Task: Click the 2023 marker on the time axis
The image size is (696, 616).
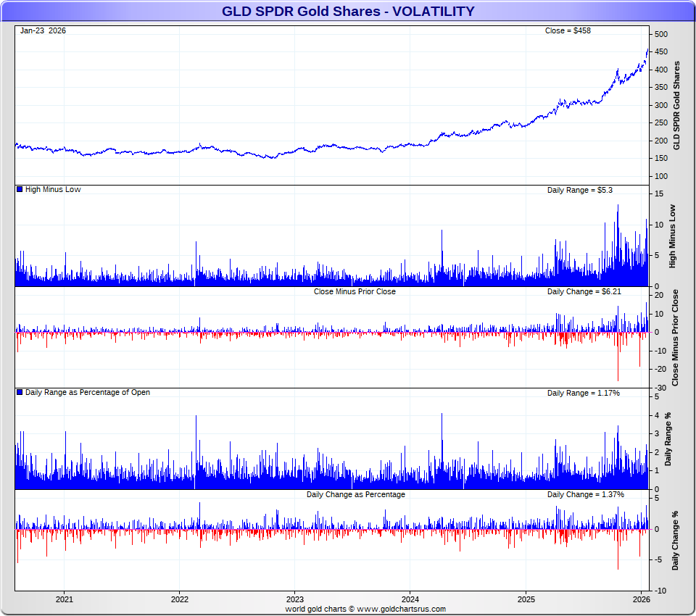Action: coord(294,599)
